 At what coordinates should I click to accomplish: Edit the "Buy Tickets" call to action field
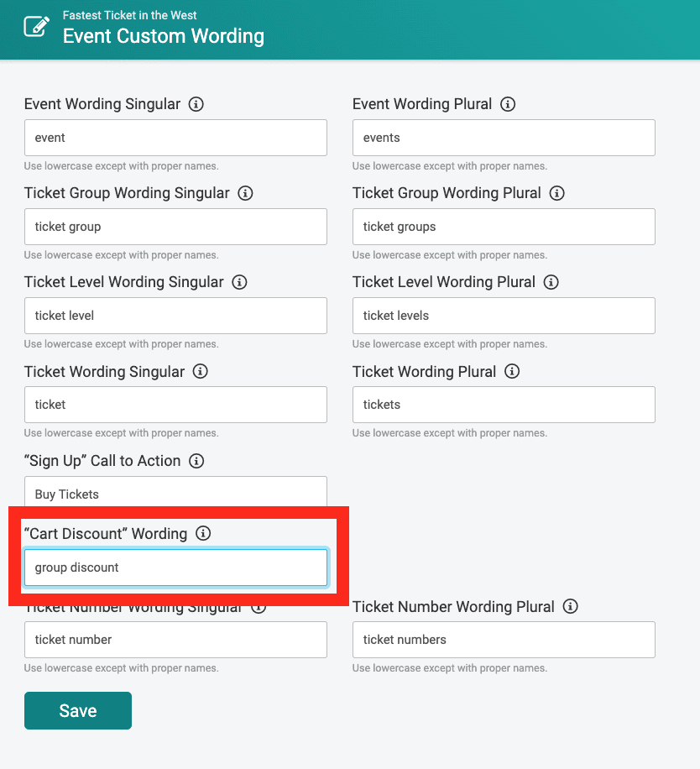175,491
